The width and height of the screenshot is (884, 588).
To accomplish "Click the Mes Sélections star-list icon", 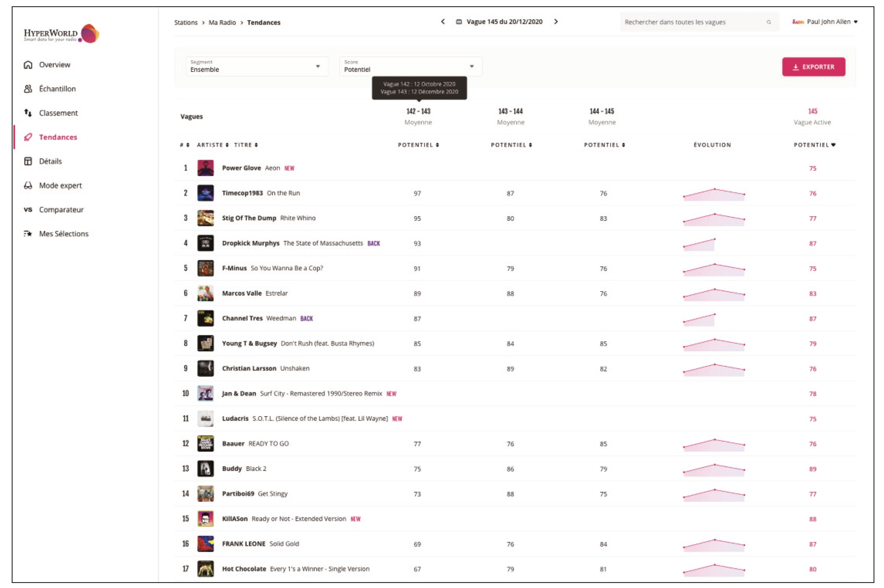I will [28, 234].
